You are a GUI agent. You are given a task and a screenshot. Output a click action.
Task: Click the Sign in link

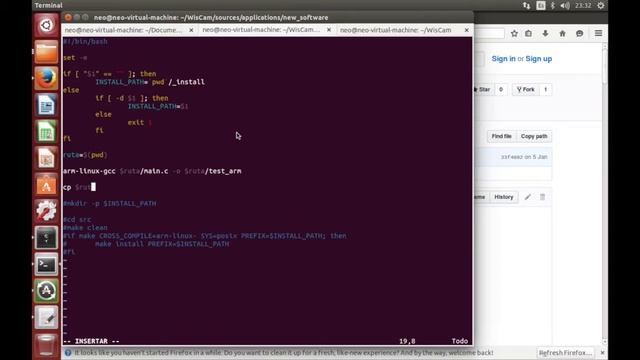point(504,59)
